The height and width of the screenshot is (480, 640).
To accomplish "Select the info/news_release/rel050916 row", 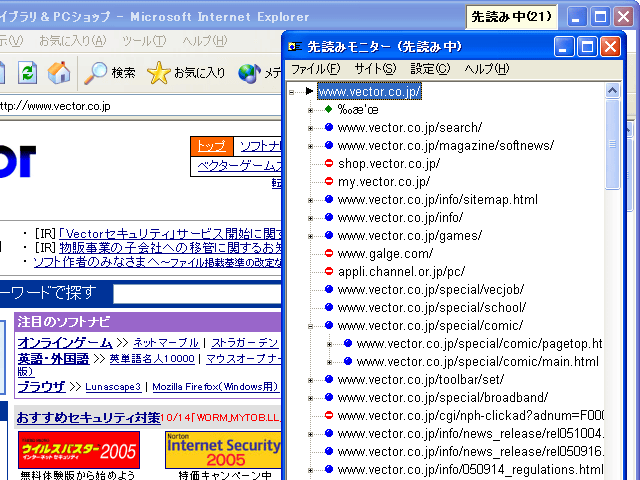I will point(471,451).
